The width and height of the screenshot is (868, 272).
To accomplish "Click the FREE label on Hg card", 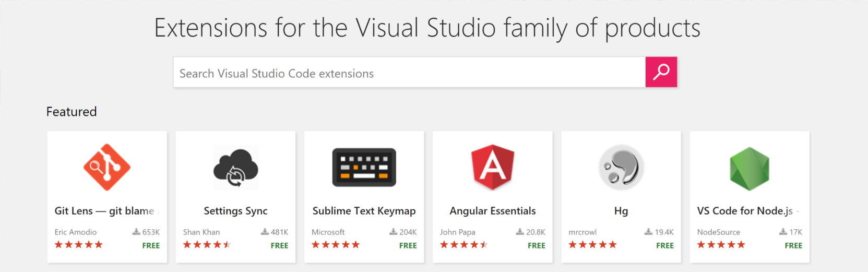I will point(665,245).
